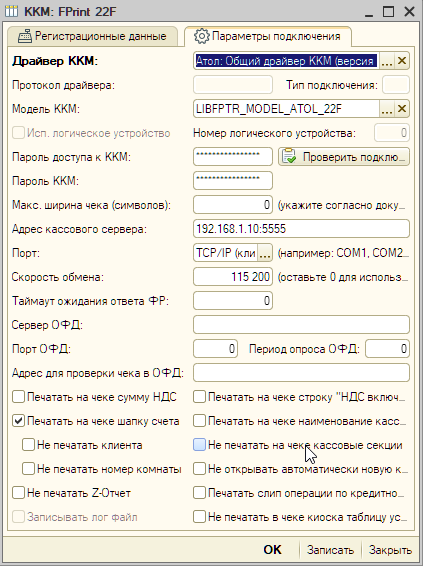Maximize the ККМ: FPrint 22F window
Screen dimensions: 423x566
point(389,12)
